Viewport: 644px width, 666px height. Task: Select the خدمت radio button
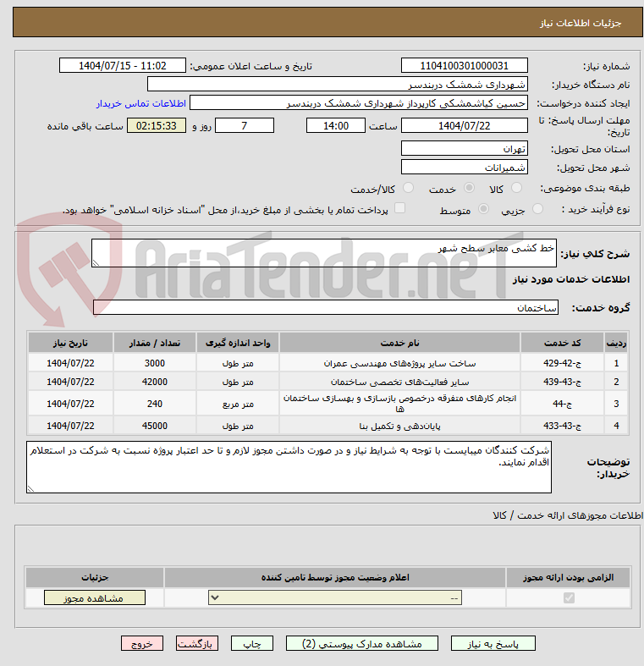click(469, 188)
